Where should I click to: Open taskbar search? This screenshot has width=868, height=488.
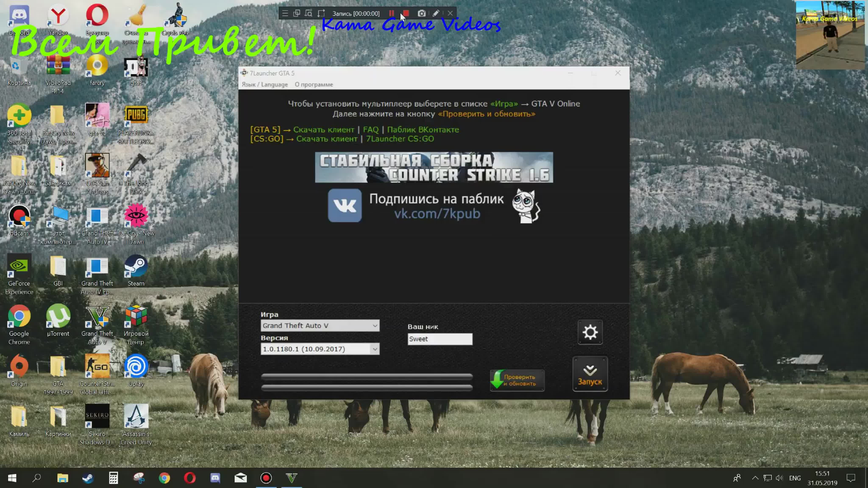37,478
